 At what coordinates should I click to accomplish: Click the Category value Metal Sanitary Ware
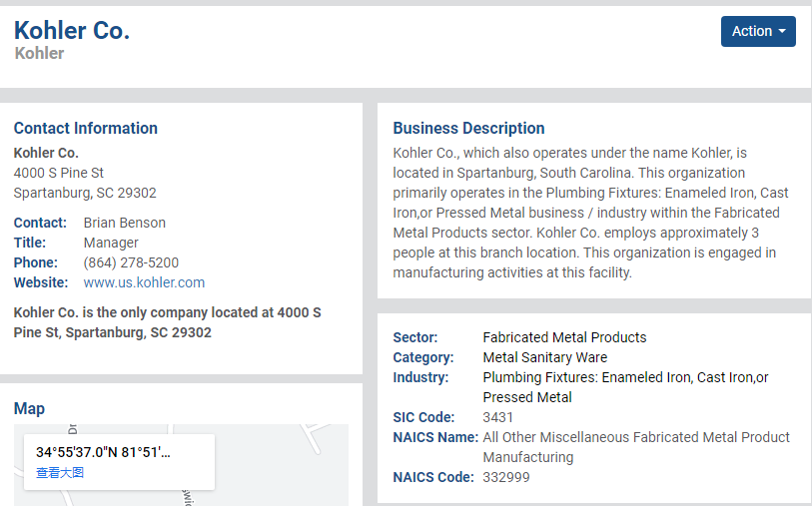tap(544, 357)
